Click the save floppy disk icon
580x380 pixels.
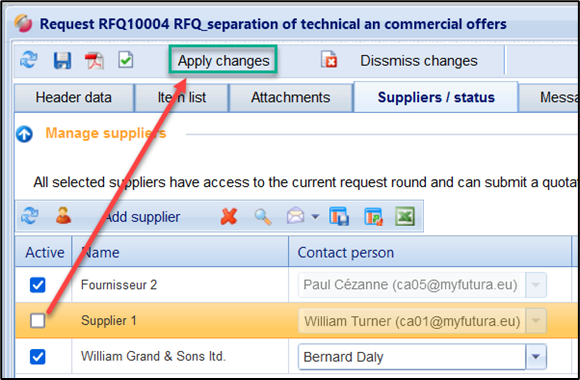62,60
